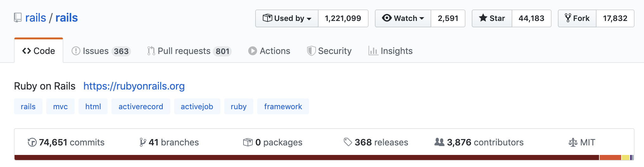The width and height of the screenshot is (644, 167).
Task: Click the tag icon beside 368 releases
Action: point(348,142)
